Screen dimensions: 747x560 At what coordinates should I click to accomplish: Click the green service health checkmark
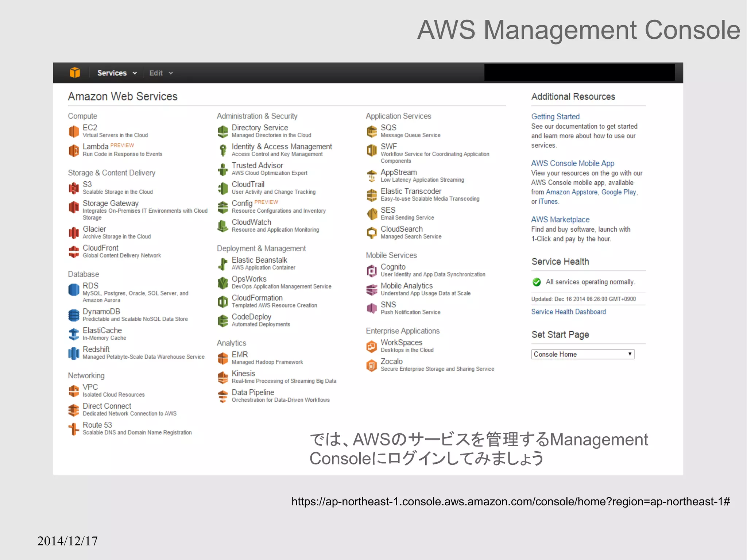point(537,282)
